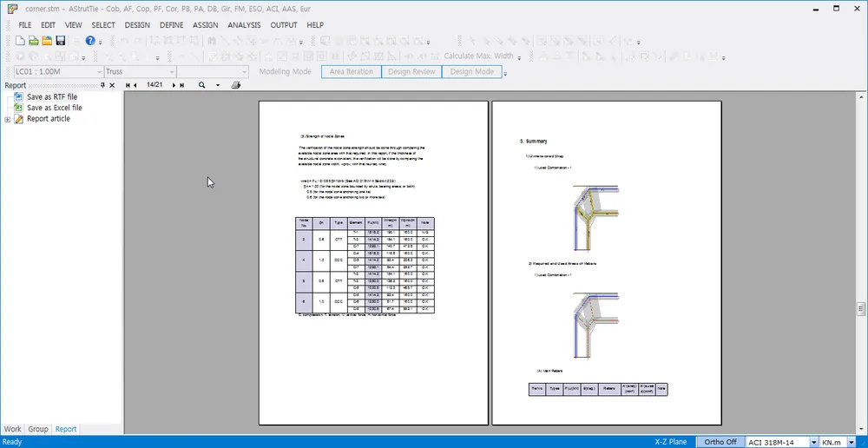The height and width of the screenshot is (448, 868).
Task: Switch to the Work tab
Action: tap(13, 429)
